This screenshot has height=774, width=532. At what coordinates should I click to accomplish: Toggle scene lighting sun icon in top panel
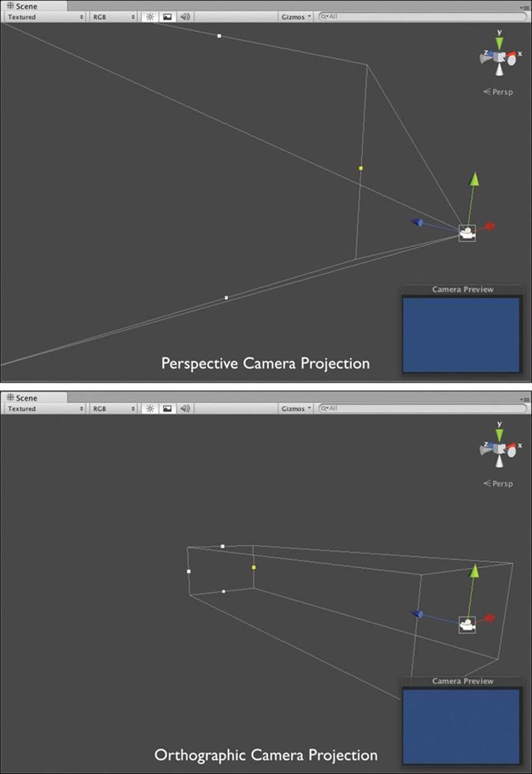[x=150, y=17]
